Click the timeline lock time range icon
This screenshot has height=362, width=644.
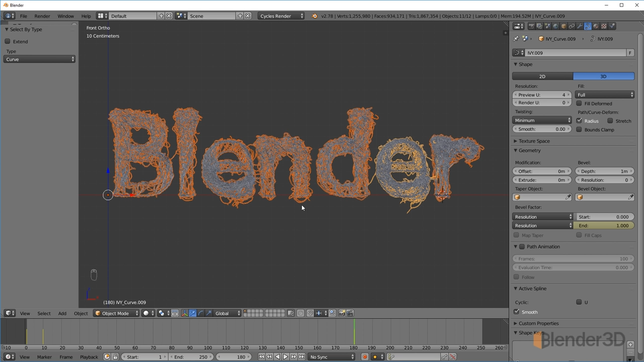pyautogui.click(x=115, y=357)
